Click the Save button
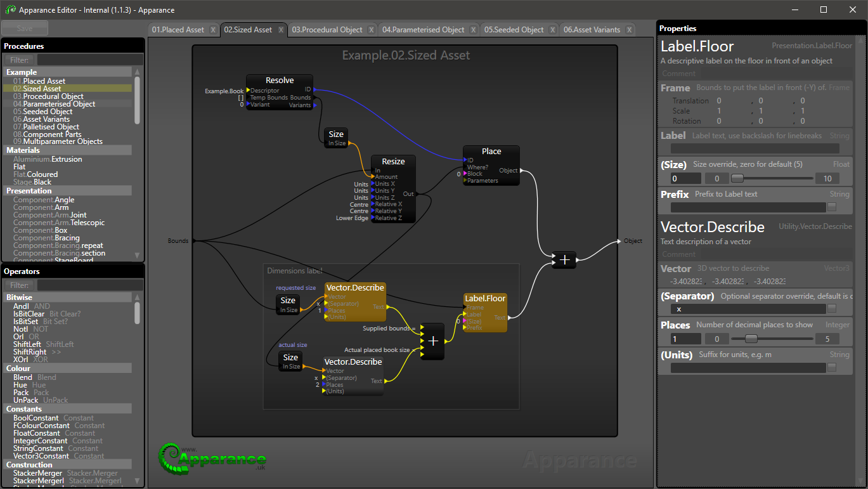Viewport: 868px width, 489px height. [25, 29]
